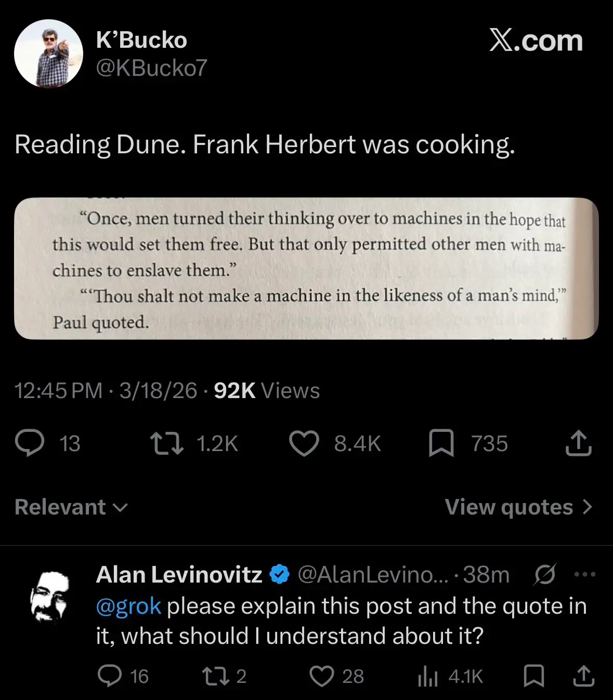Viewport: 613px width, 700px height.
Task: Select the repost icon on the main tweet
Action: click(167, 443)
